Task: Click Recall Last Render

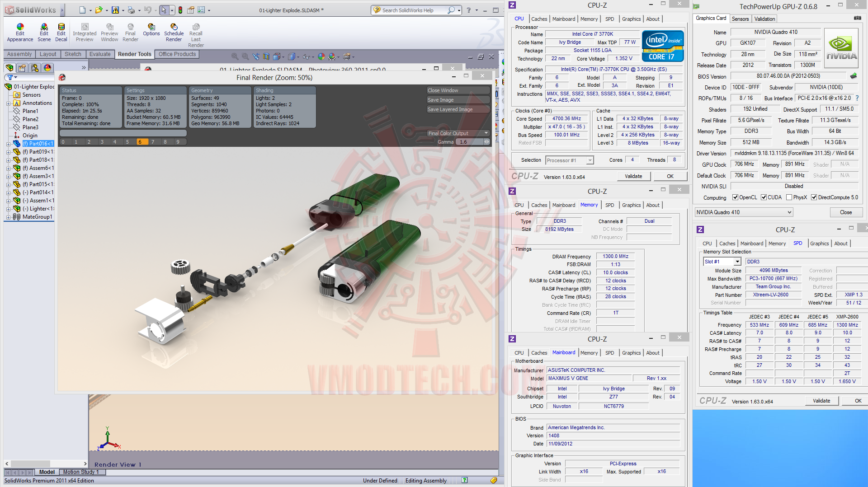Action: (196, 36)
